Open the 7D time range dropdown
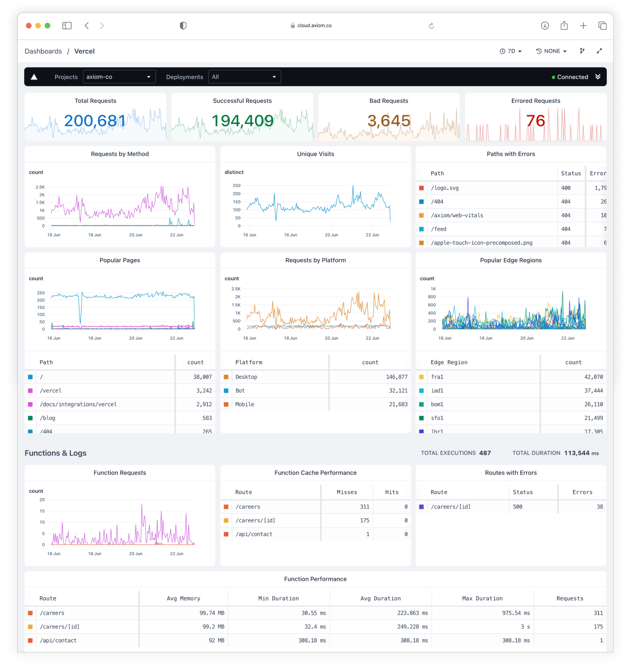Viewport: 631px width, 672px height. click(511, 51)
